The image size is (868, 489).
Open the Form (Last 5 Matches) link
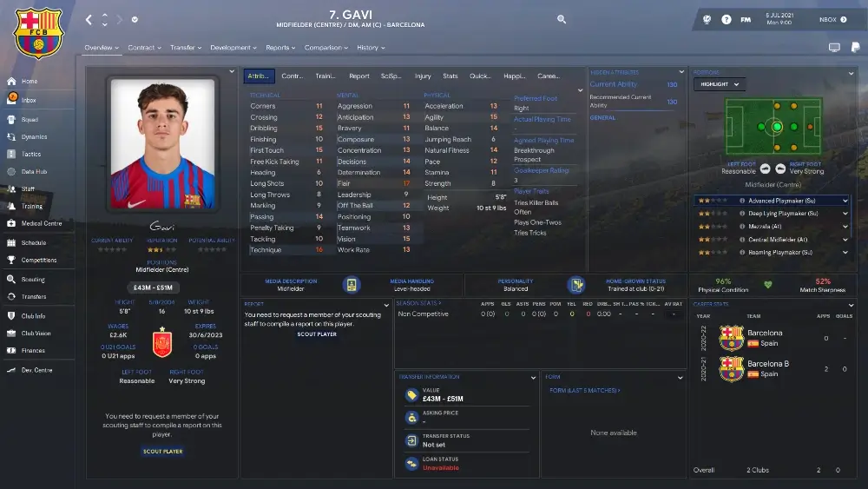pos(584,391)
